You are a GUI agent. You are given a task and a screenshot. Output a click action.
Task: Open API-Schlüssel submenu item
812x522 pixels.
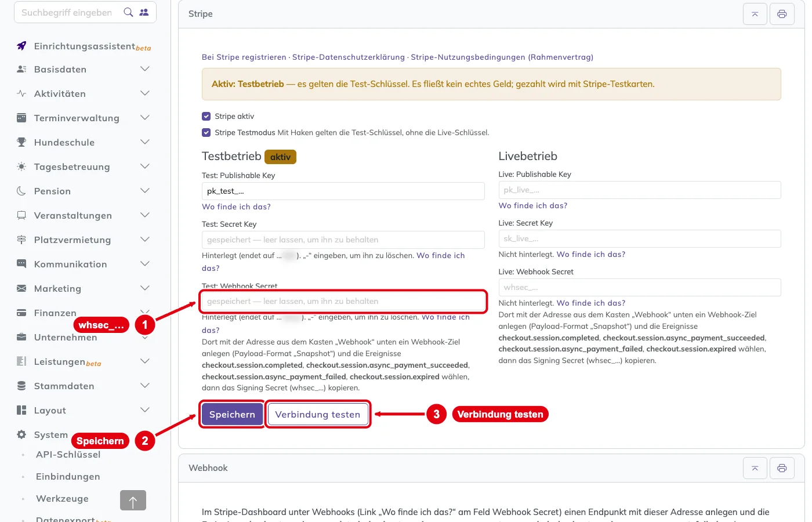click(x=68, y=455)
